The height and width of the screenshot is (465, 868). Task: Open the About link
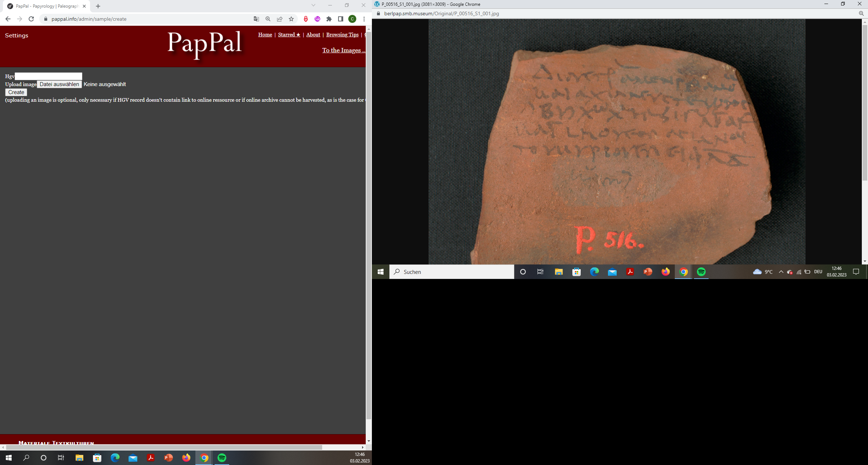tap(313, 35)
